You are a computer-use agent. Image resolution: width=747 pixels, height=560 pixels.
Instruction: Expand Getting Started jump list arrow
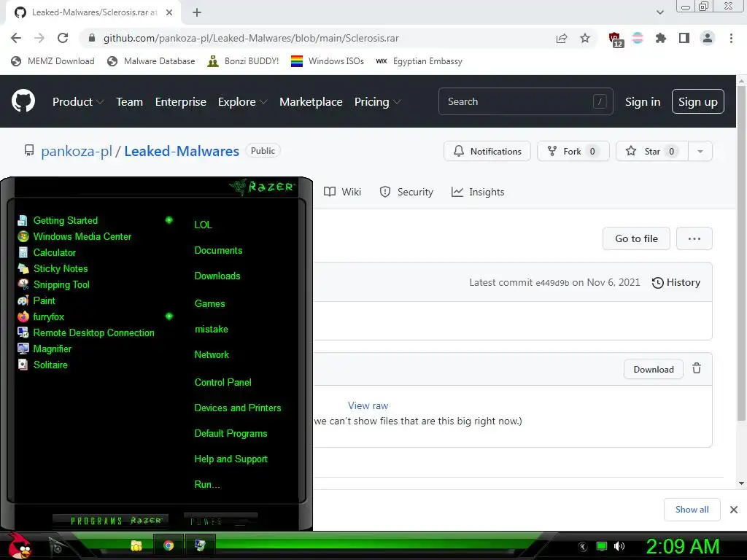169,220
